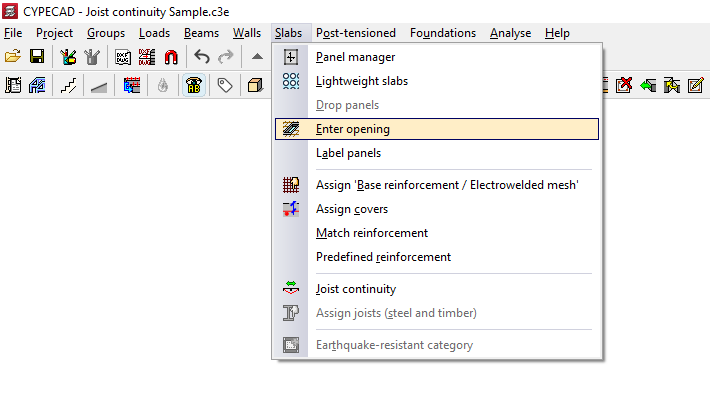Click the colored pencil cup icon

[68, 57]
